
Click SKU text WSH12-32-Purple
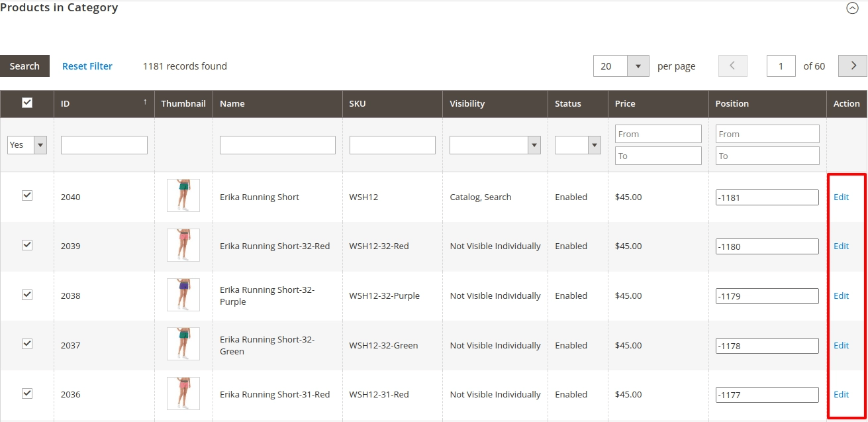(385, 295)
